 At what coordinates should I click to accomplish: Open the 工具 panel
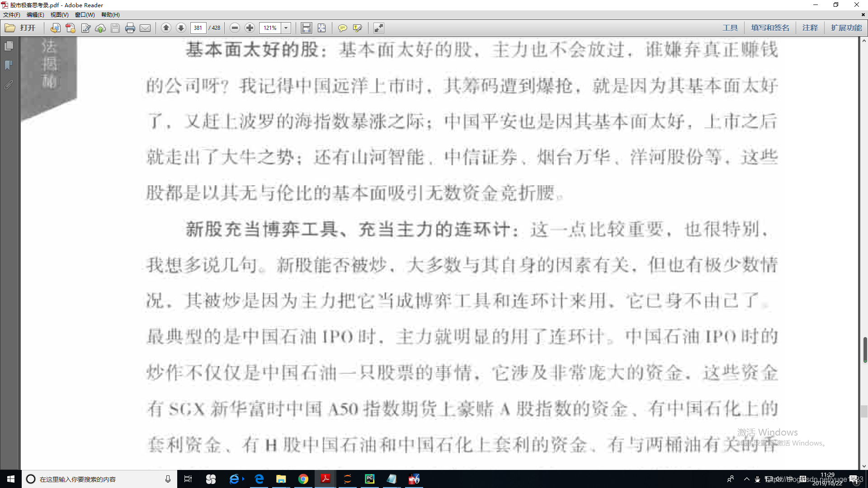point(730,28)
